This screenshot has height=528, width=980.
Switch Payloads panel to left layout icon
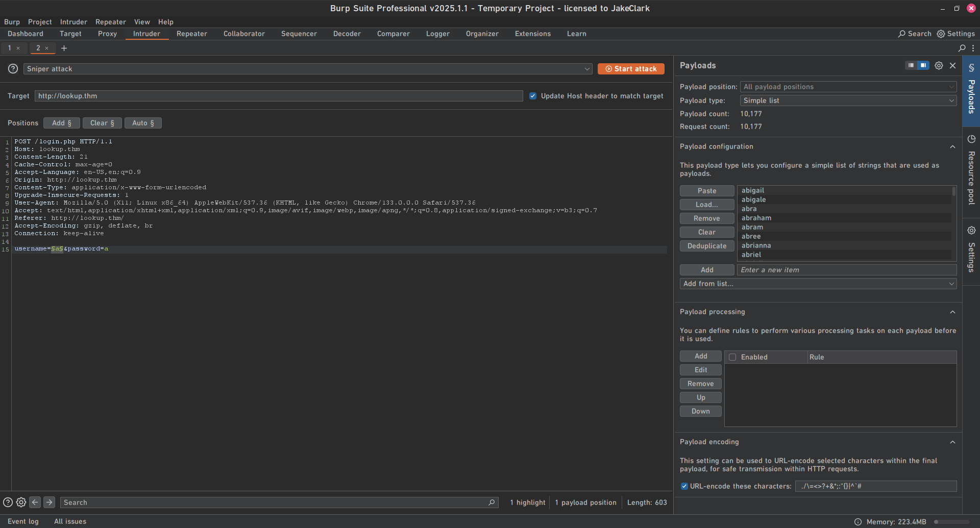911,65
